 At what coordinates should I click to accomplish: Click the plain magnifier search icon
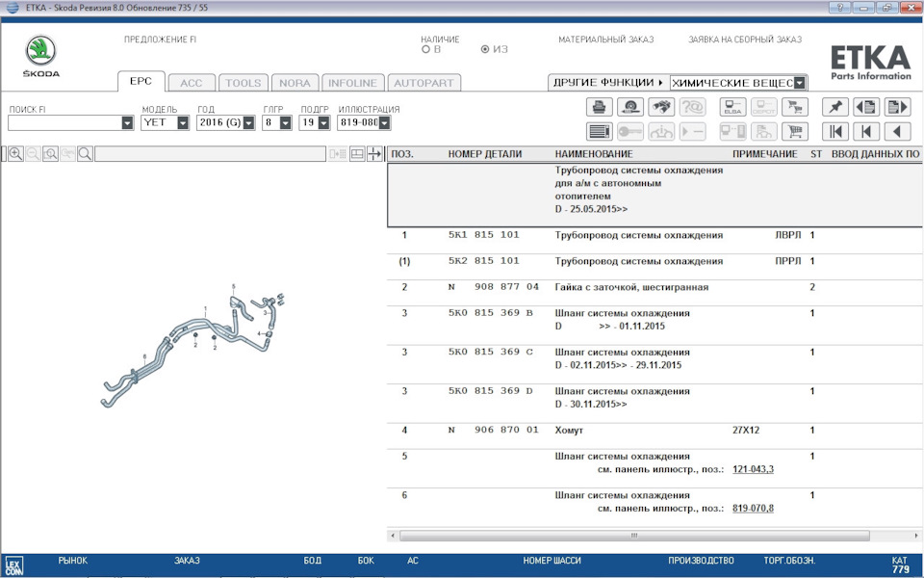(x=85, y=154)
